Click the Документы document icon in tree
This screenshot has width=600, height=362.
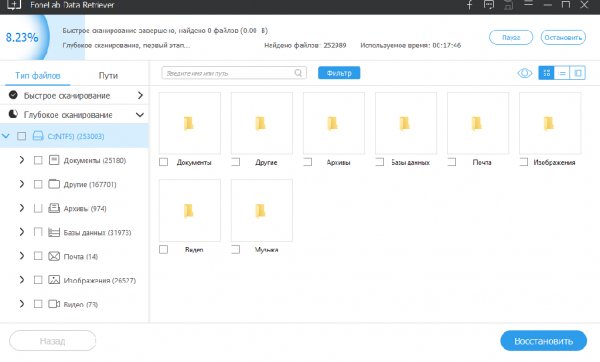[54, 160]
